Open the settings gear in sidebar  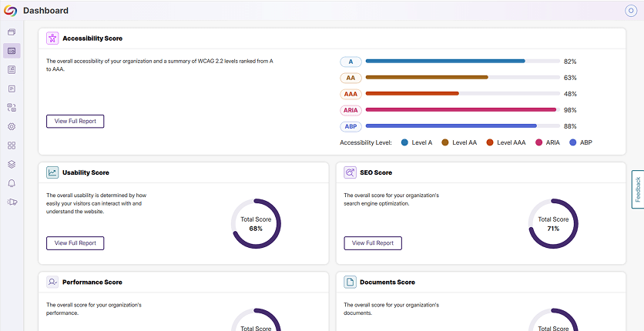[x=12, y=126]
